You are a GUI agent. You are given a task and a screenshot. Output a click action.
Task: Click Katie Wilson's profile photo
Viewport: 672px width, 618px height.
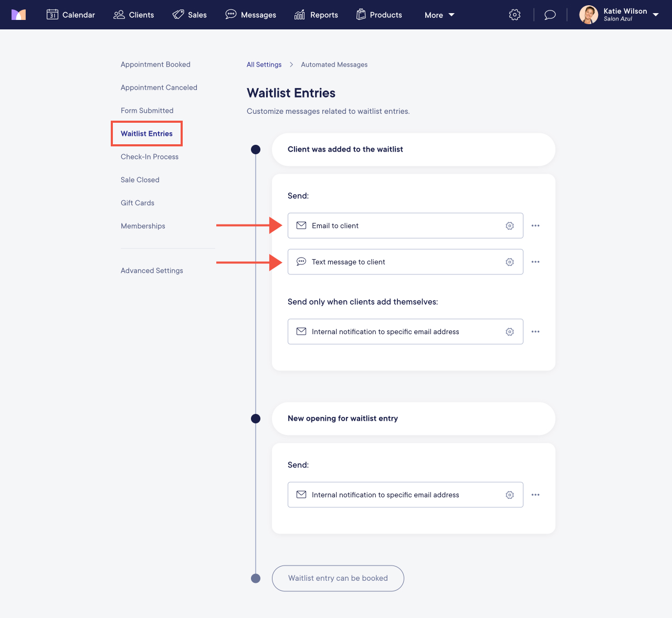(589, 15)
